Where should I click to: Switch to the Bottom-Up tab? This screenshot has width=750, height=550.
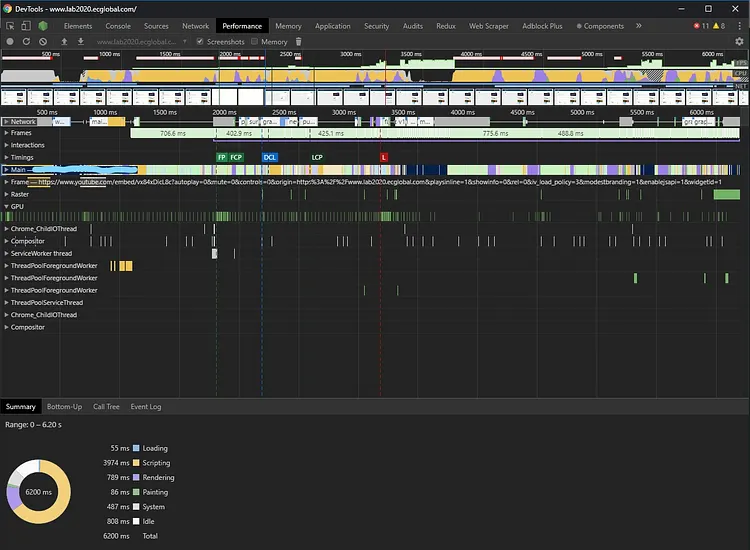pyautogui.click(x=64, y=407)
